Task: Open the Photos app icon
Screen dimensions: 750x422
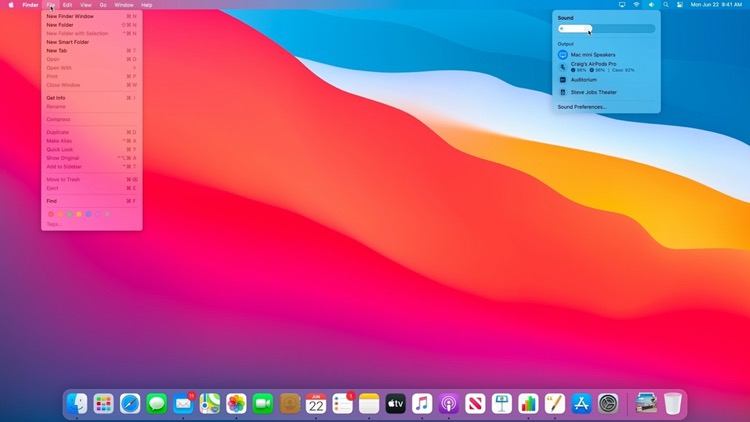Action: 236,404
